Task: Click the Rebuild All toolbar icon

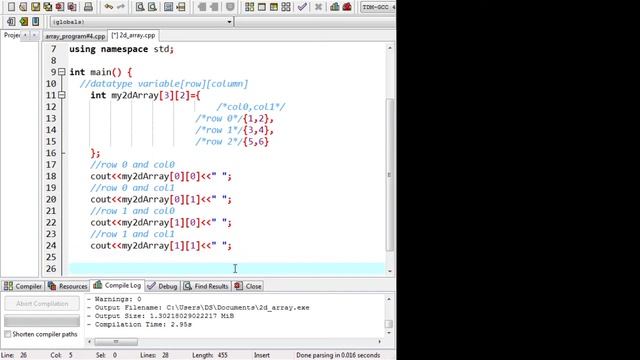Action: tap(286, 7)
